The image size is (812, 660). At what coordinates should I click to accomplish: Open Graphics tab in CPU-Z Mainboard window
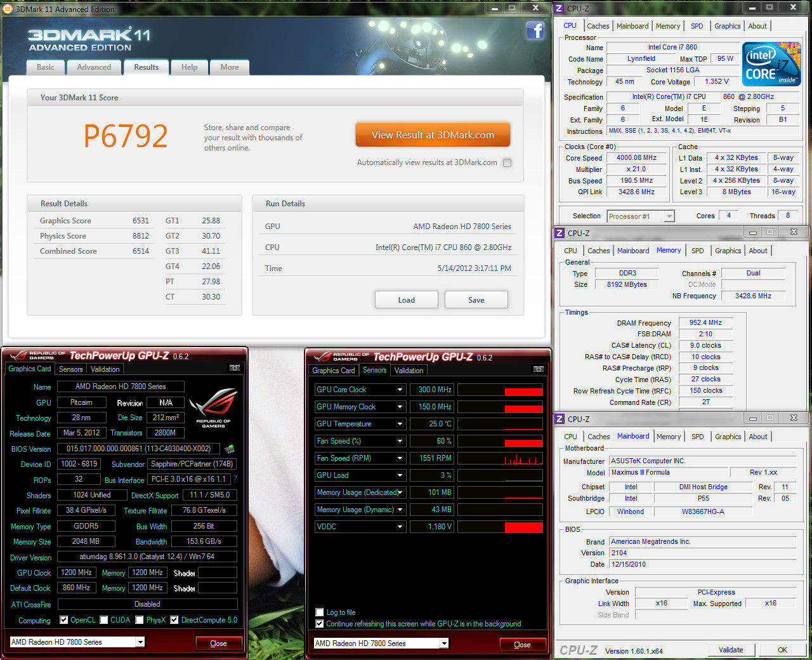pos(728,437)
